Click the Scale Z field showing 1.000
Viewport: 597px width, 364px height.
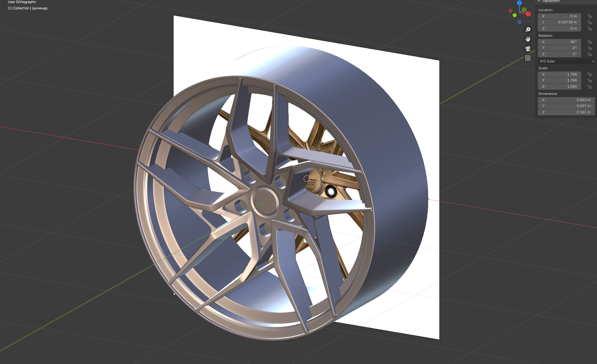[559, 87]
